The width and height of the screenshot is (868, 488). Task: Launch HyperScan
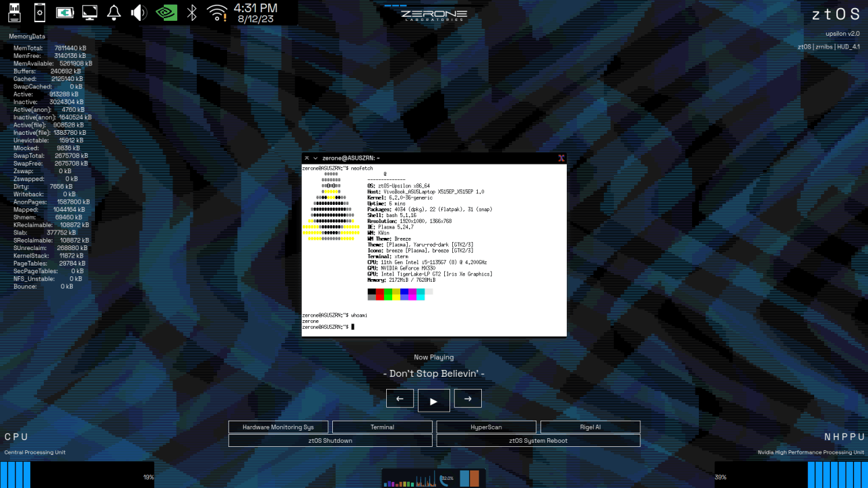coord(487,427)
